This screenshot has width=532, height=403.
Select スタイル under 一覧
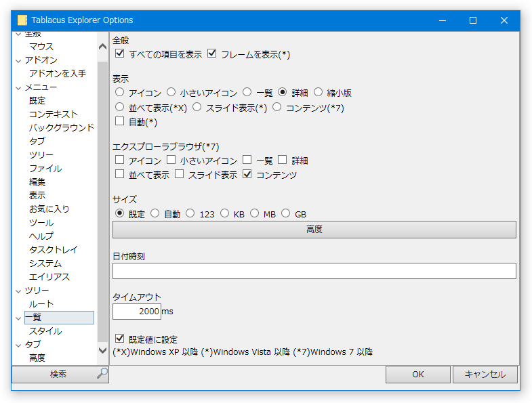click(45, 331)
